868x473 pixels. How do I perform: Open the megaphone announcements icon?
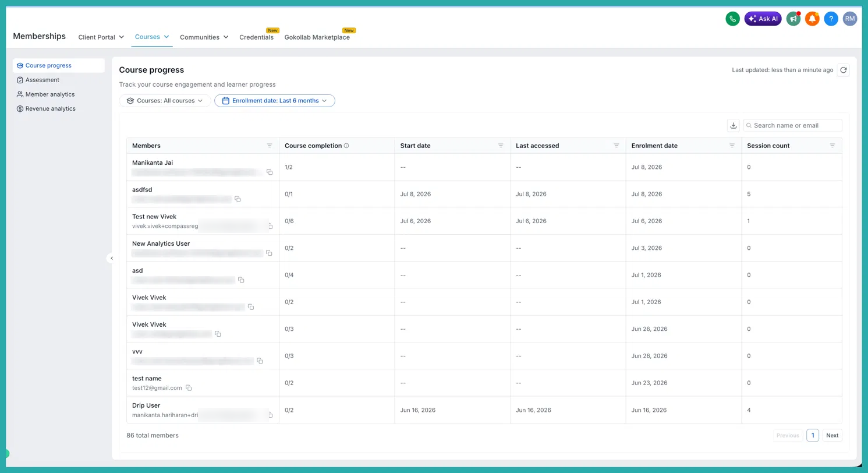pyautogui.click(x=793, y=19)
